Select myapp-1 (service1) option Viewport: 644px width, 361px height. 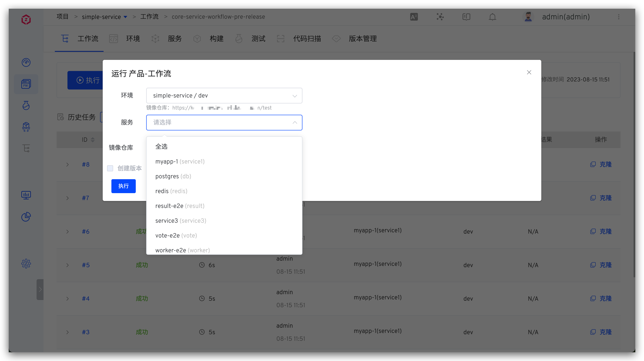224,161
